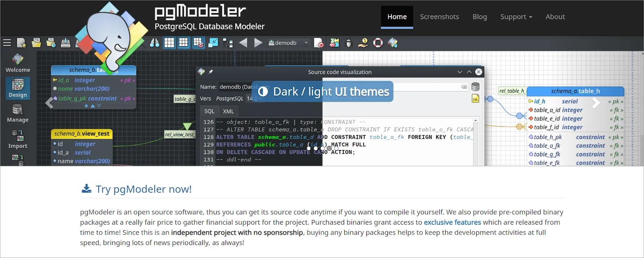Toggle snap-to-grid magnet button
This screenshot has height=258, width=644.
(x=198, y=43)
